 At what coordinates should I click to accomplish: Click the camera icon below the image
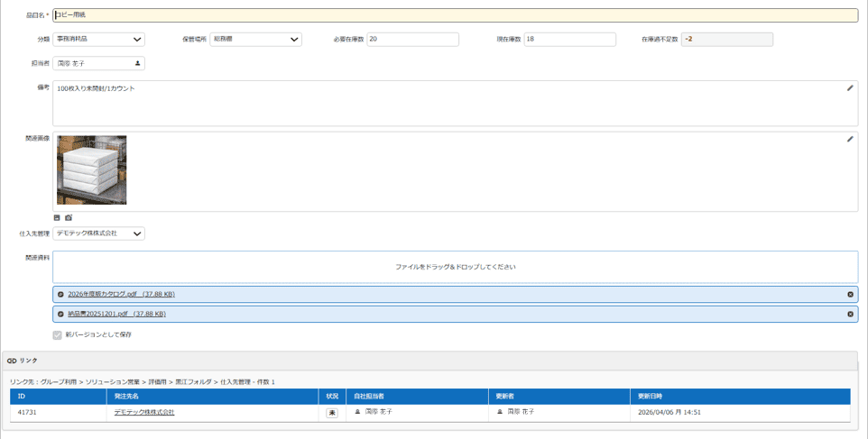(x=69, y=218)
